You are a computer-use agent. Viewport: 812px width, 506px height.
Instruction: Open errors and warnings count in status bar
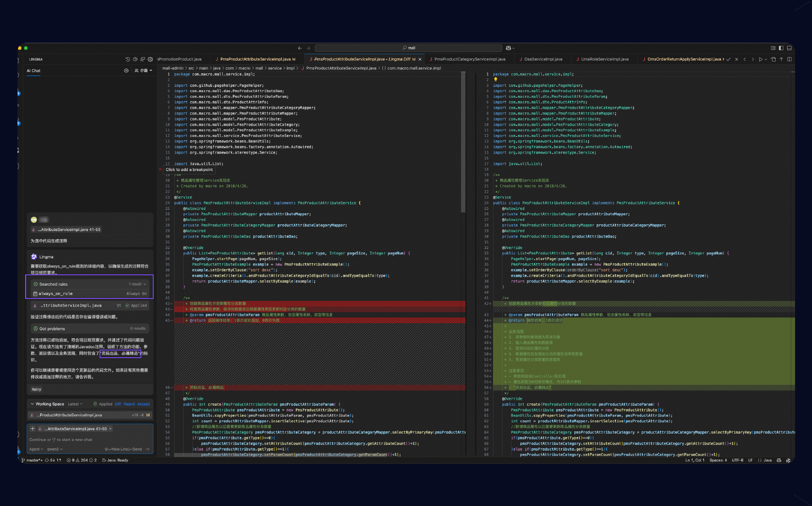coord(82,460)
